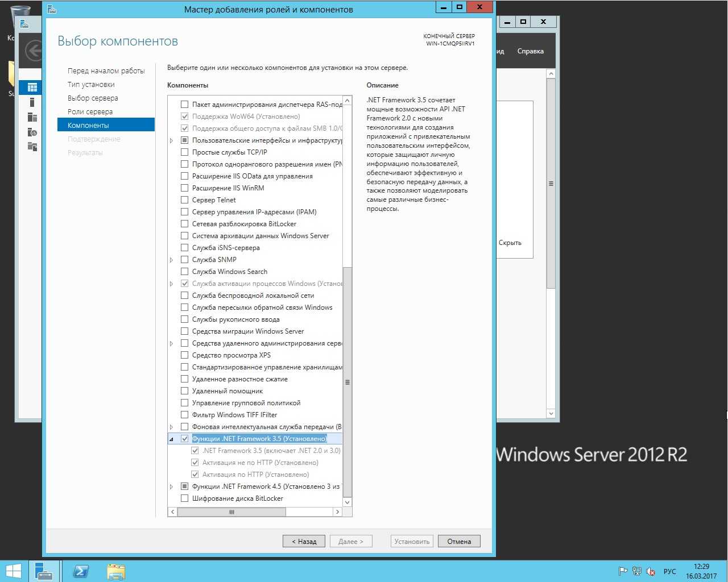Viewport: 728px width, 582px height.
Task: Check 'Управление групповой политикой' checkbox
Action: [x=184, y=403]
